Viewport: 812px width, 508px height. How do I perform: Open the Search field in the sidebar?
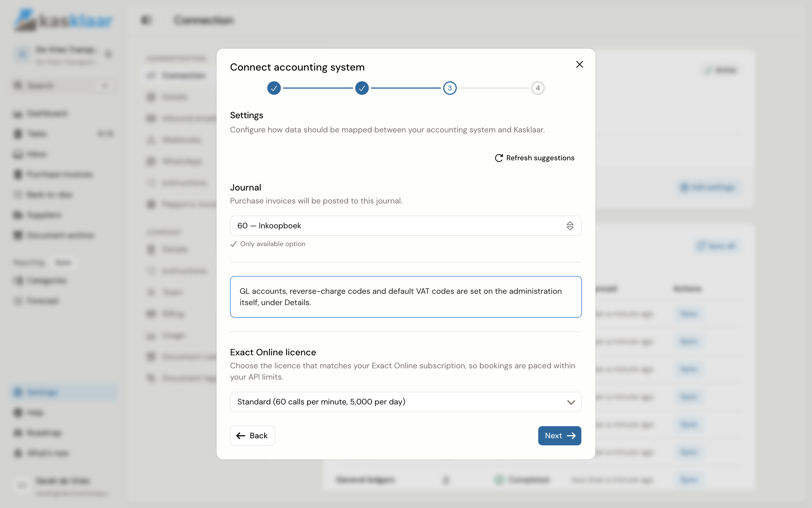[x=64, y=86]
